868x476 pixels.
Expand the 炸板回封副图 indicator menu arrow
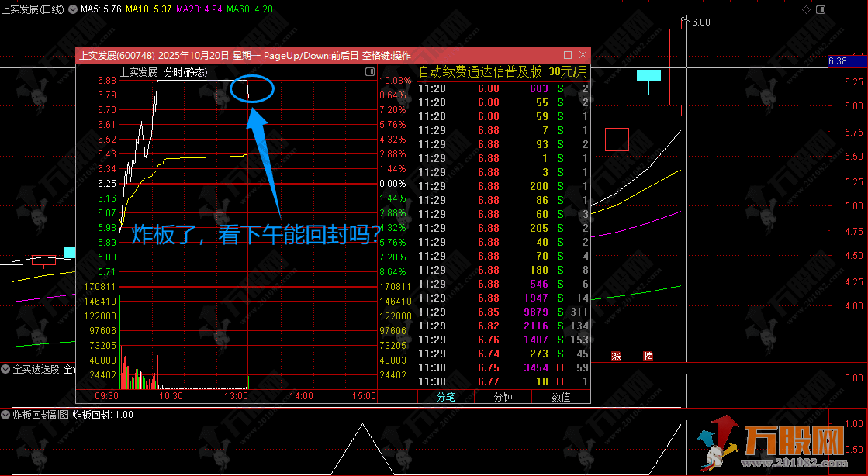pyautogui.click(x=5, y=415)
